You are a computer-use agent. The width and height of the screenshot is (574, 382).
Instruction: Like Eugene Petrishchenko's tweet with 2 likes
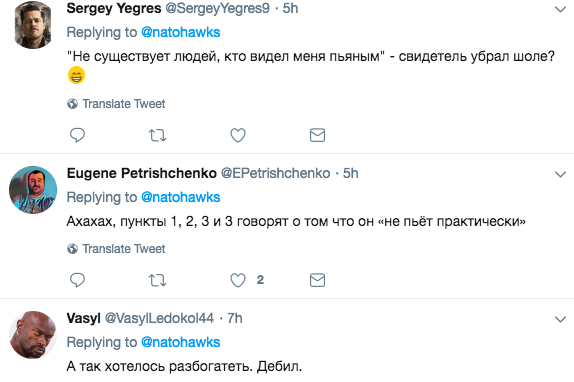(x=238, y=280)
